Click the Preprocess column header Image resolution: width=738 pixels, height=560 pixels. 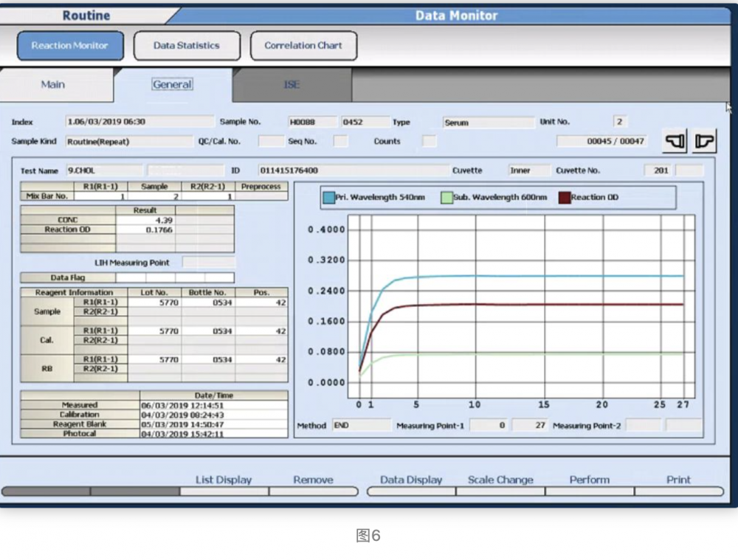pyautogui.click(x=261, y=187)
